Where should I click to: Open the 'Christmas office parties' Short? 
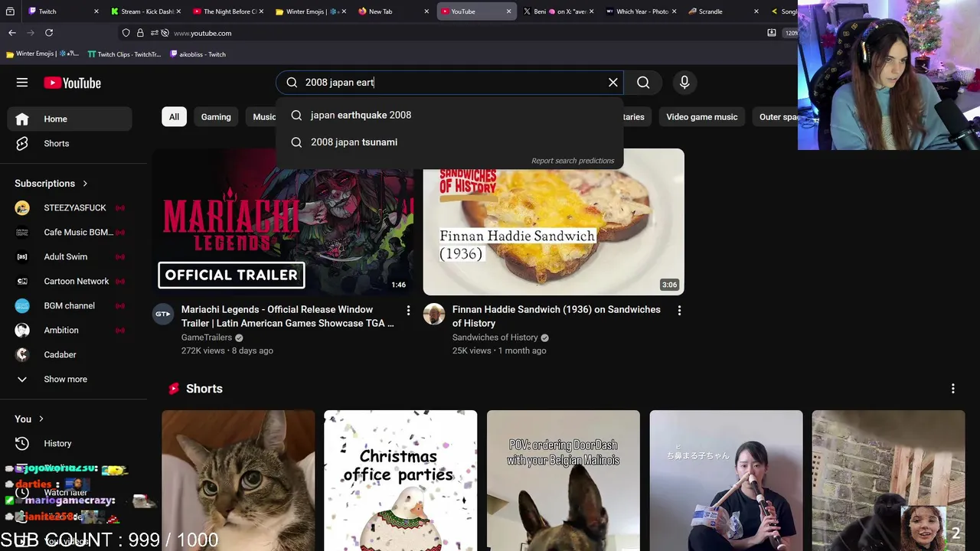click(400, 481)
